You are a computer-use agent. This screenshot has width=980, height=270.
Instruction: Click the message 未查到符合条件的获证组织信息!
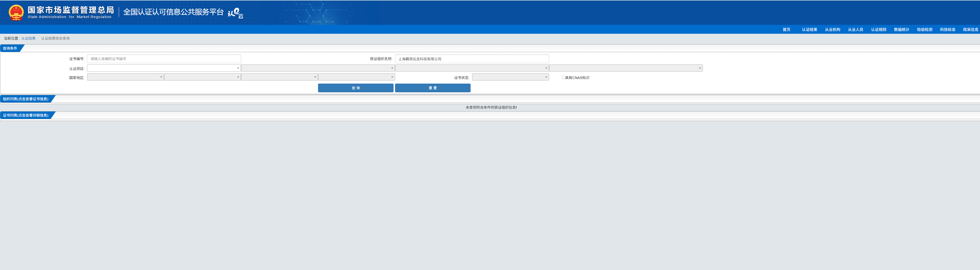pos(491,108)
